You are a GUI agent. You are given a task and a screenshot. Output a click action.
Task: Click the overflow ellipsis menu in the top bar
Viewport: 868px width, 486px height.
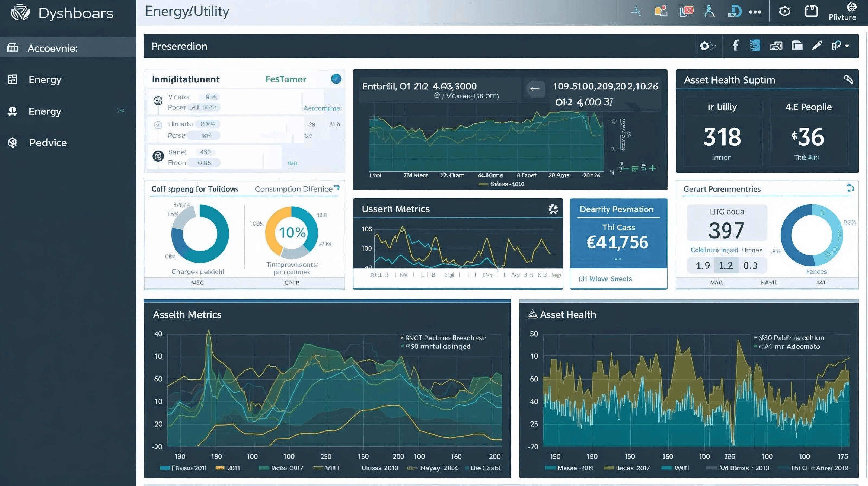coord(755,12)
